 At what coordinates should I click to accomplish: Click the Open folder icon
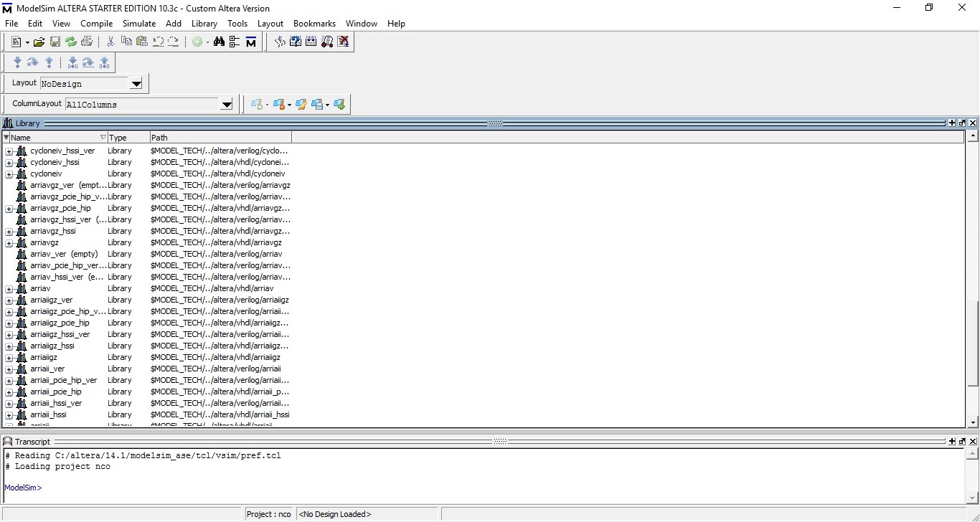[x=39, y=42]
